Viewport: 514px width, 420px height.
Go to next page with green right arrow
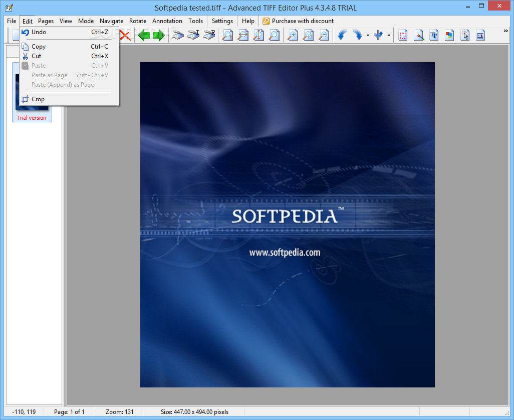159,35
